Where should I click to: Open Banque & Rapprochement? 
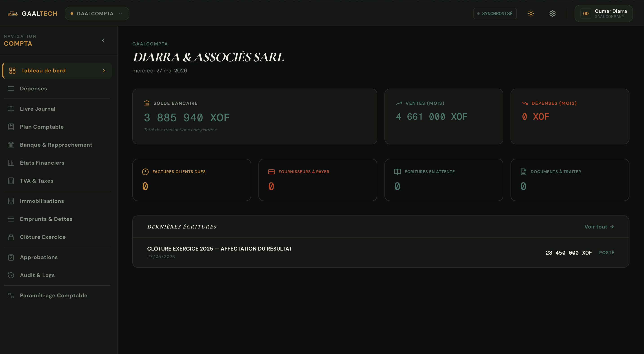click(x=57, y=145)
